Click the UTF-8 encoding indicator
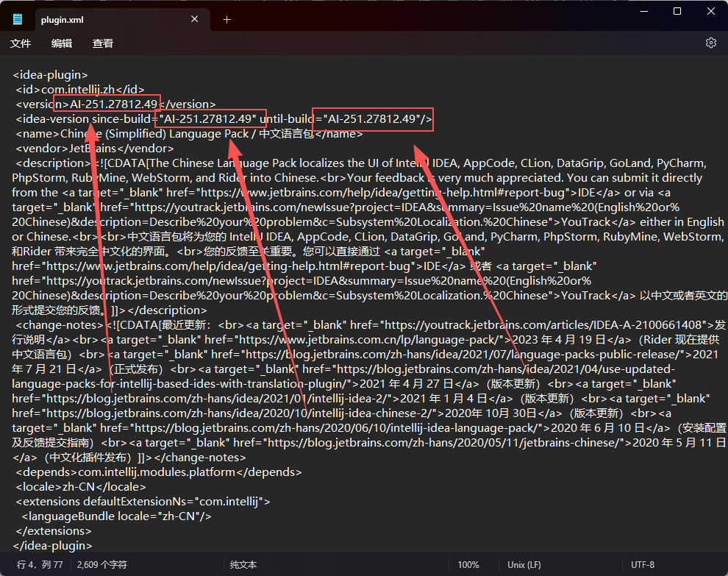The image size is (728, 576). click(642, 565)
